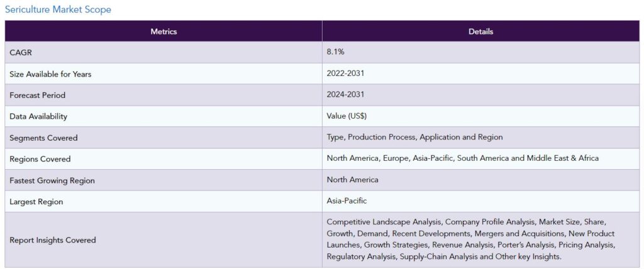Select the Report Insights Covered label

[53, 240]
